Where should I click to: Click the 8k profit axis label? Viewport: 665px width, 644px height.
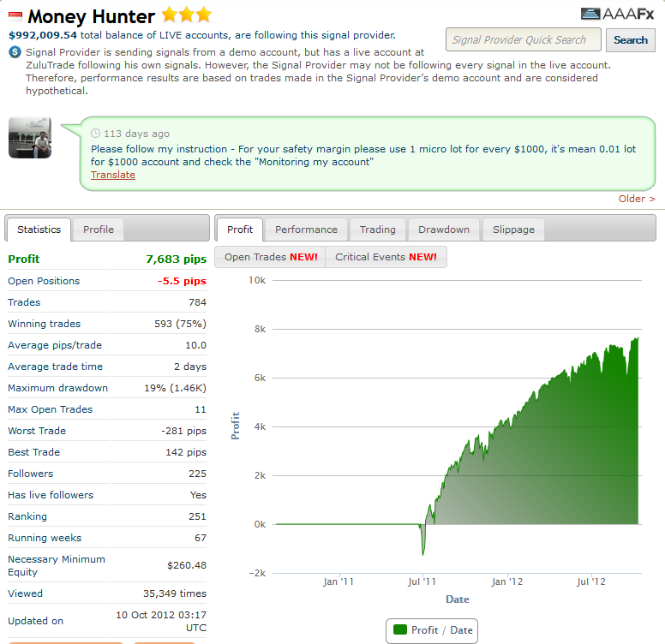(x=260, y=329)
